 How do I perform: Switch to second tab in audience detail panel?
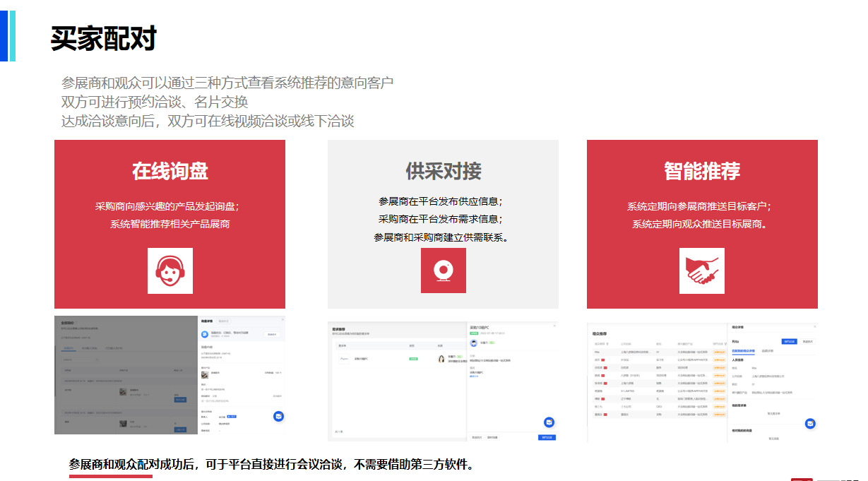point(766,351)
